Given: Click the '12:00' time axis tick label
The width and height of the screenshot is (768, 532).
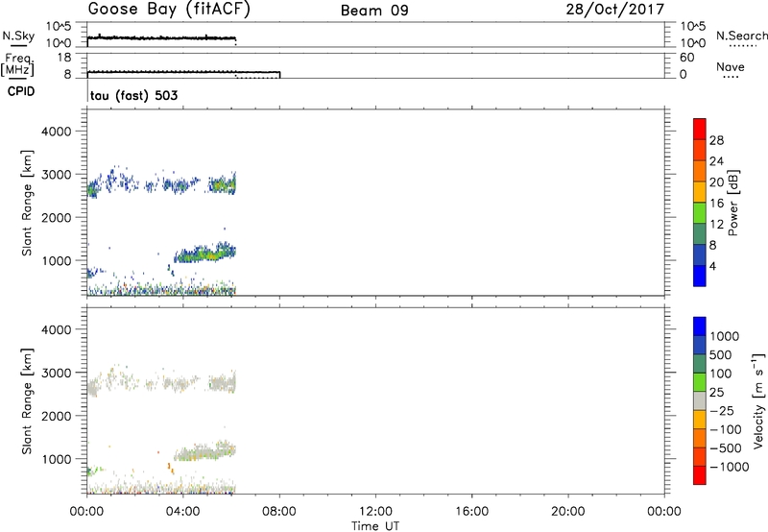Looking at the screenshot, I should 375,512.
